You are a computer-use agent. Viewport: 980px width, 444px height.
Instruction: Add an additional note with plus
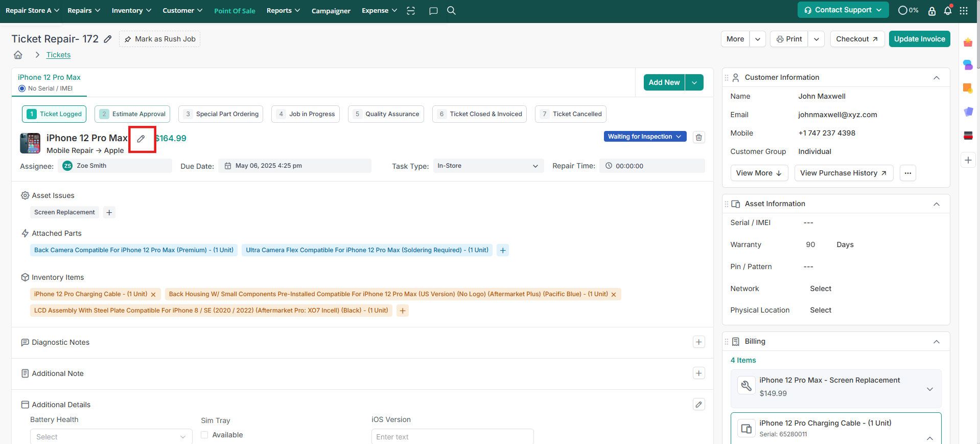tap(699, 373)
